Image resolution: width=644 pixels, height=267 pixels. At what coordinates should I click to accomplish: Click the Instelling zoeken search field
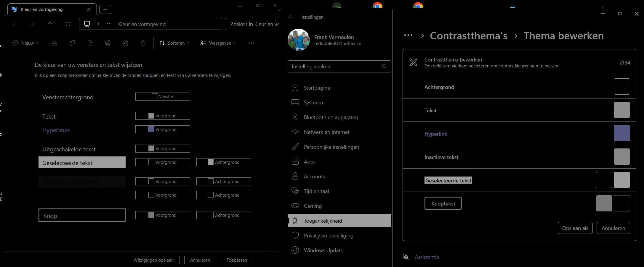point(339,67)
